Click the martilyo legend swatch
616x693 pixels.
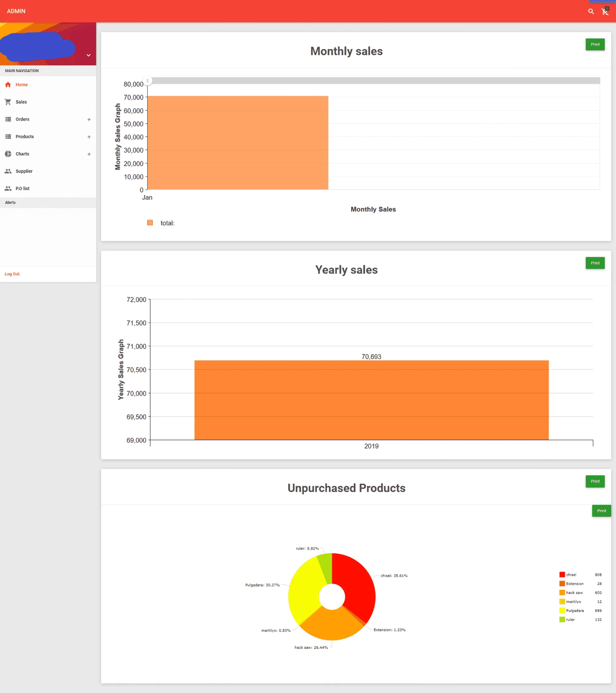(x=562, y=602)
